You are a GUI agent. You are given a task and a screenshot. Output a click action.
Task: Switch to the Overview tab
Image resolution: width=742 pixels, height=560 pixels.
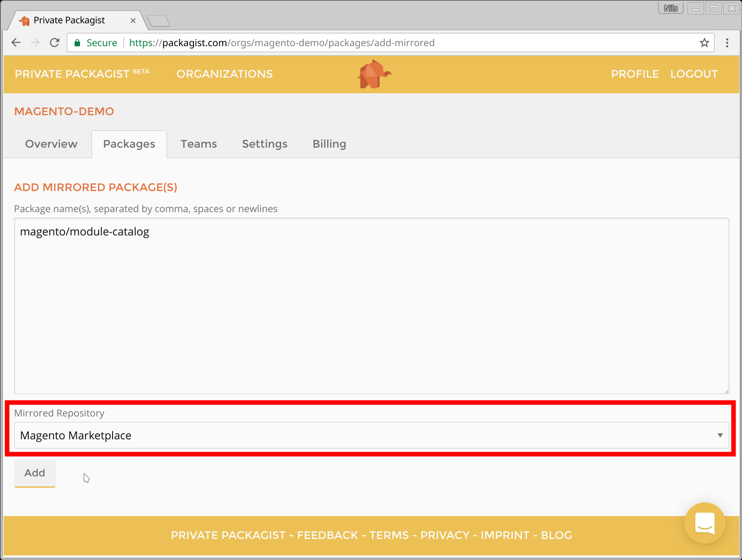(51, 144)
